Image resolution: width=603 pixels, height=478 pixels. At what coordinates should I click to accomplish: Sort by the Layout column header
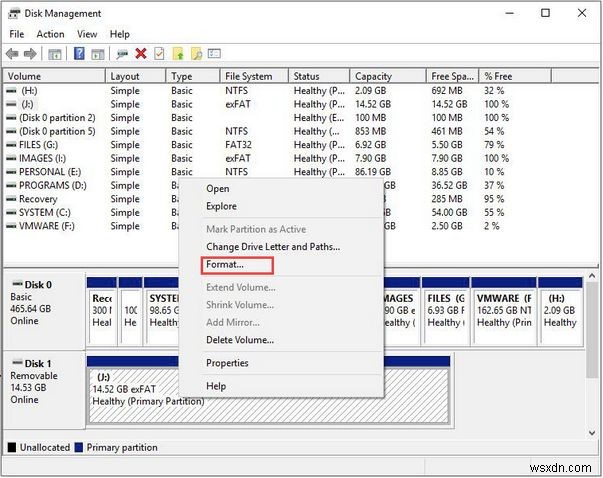tap(136, 76)
